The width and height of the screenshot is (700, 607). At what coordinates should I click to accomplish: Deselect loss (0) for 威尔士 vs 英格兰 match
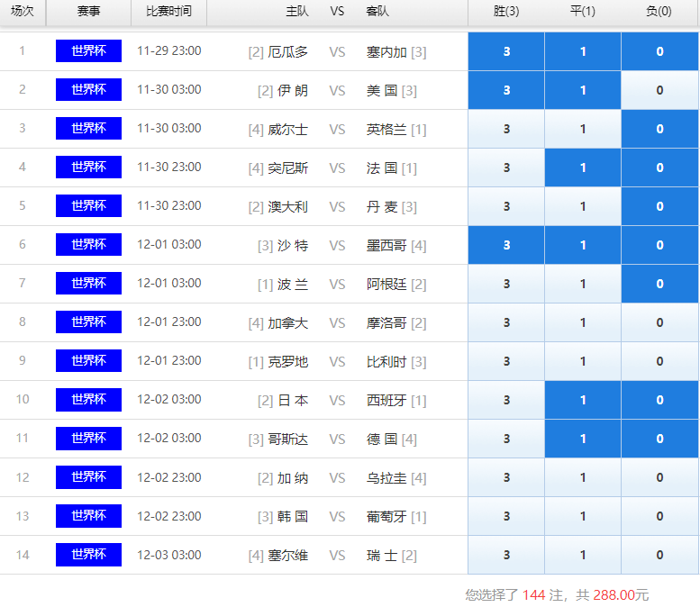659,129
